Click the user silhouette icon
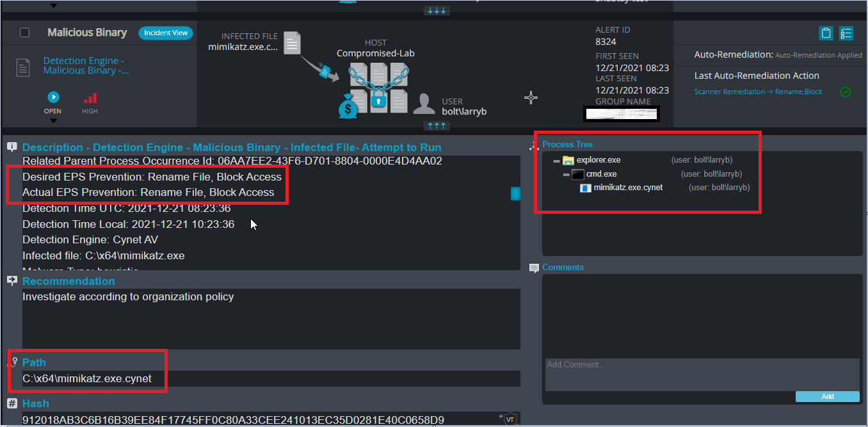Viewport: 868px width, 427px height. 424,104
